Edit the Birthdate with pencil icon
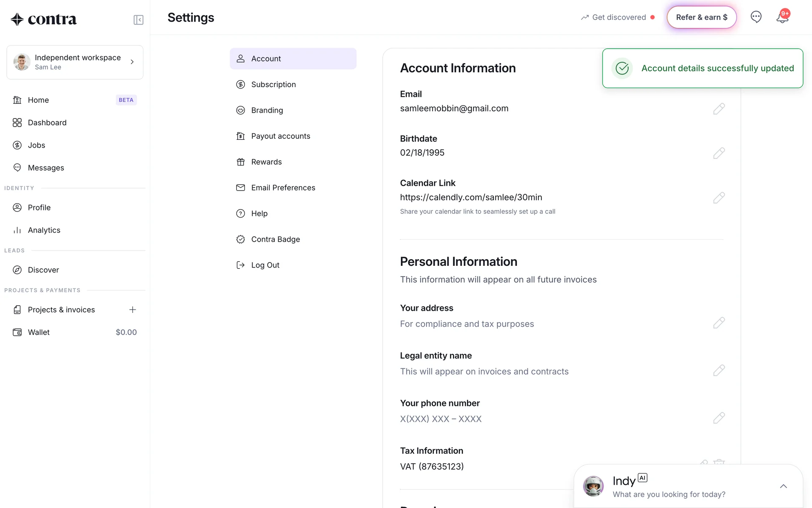 pyautogui.click(x=719, y=153)
